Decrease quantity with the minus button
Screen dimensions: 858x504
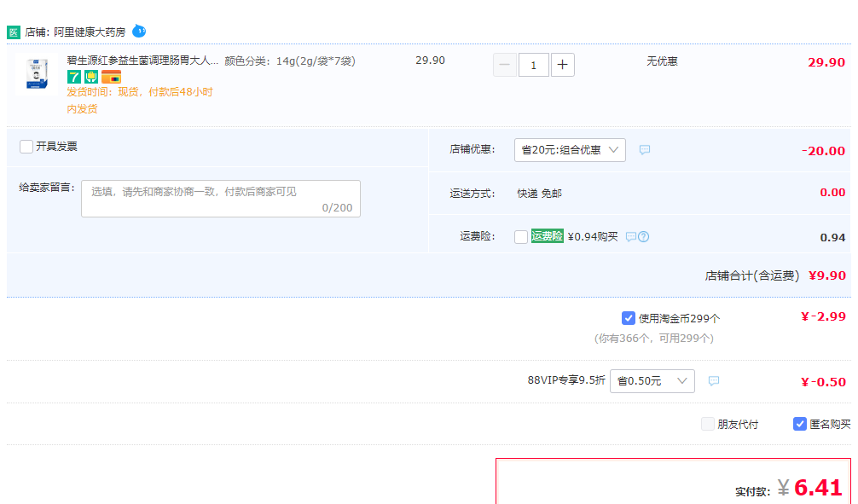click(505, 65)
